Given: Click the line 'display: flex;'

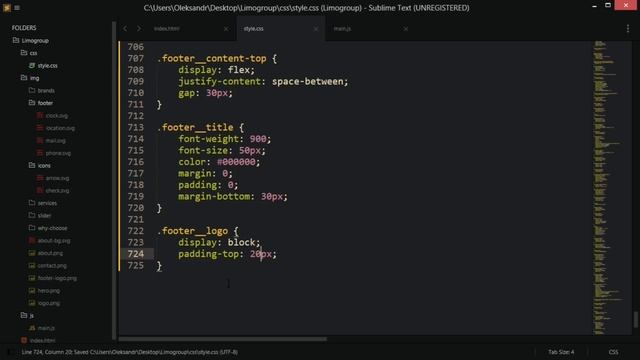Looking at the screenshot, I should click(216, 70).
